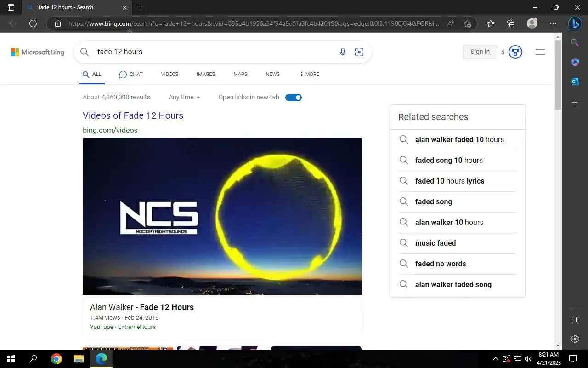The width and height of the screenshot is (588, 368).
Task: Open Collections in Edge toolbar
Action: tap(511, 23)
